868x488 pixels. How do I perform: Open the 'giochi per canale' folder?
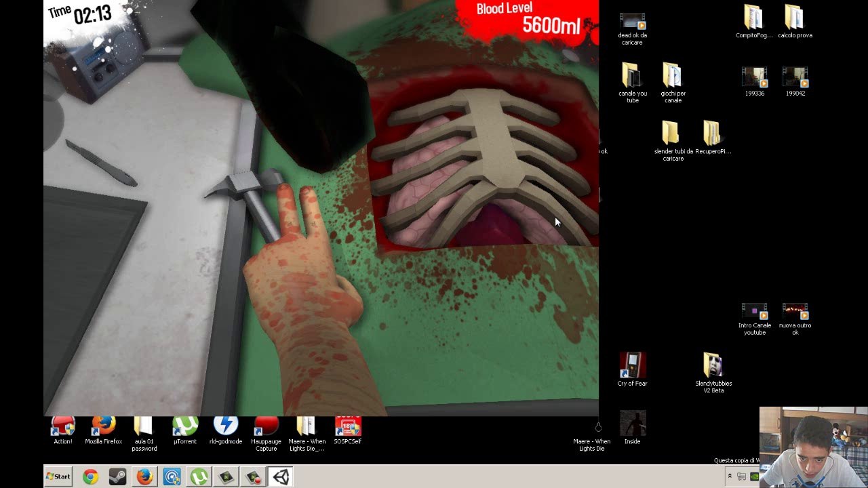click(673, 83)
